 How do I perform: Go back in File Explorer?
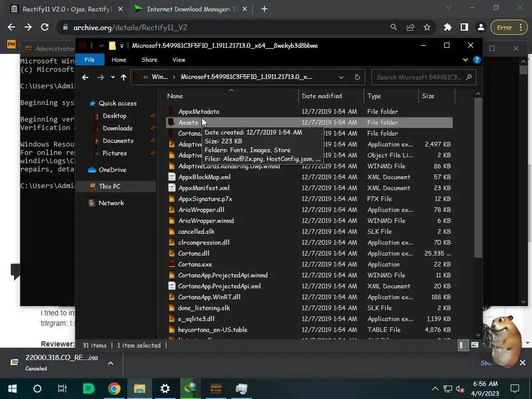click(85, 77)
